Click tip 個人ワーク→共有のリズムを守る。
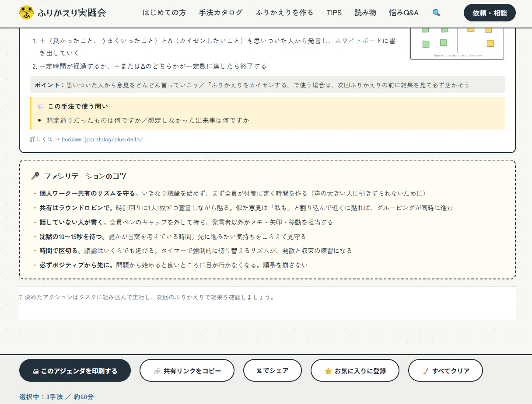This screenshot has height=404, width=532. coord(90,193)
